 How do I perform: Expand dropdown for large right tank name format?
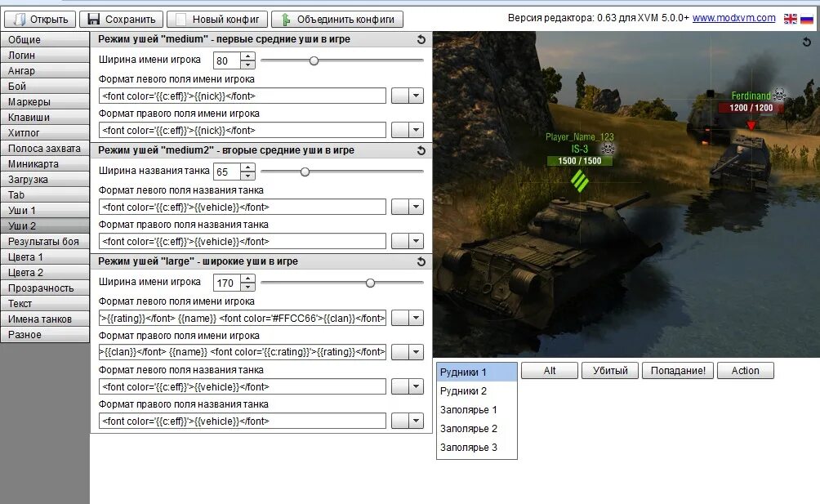click(x=416, y=421)
